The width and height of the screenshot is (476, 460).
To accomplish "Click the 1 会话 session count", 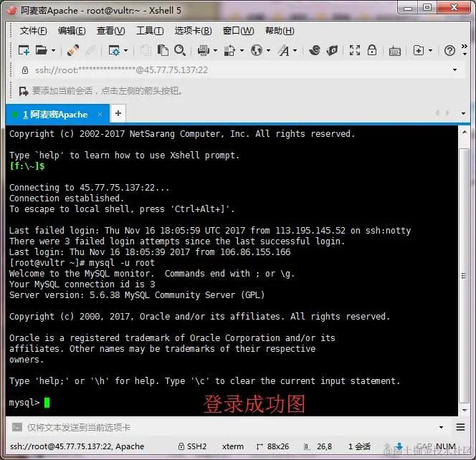I will tap(359, 446).
